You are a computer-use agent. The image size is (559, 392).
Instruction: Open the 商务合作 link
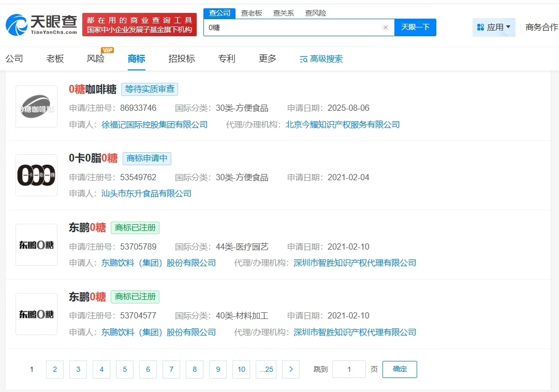tap(541, 27)
